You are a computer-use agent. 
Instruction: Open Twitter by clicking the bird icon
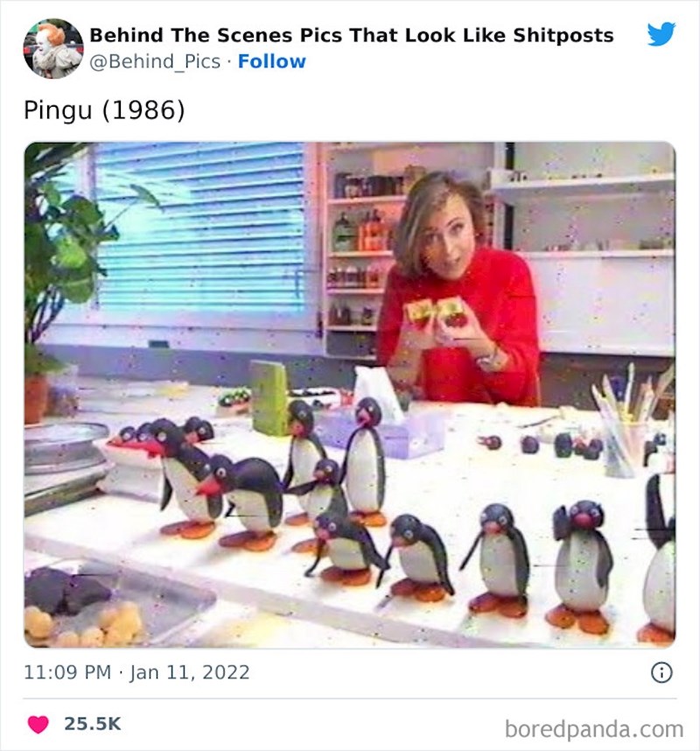click(663, 32)
